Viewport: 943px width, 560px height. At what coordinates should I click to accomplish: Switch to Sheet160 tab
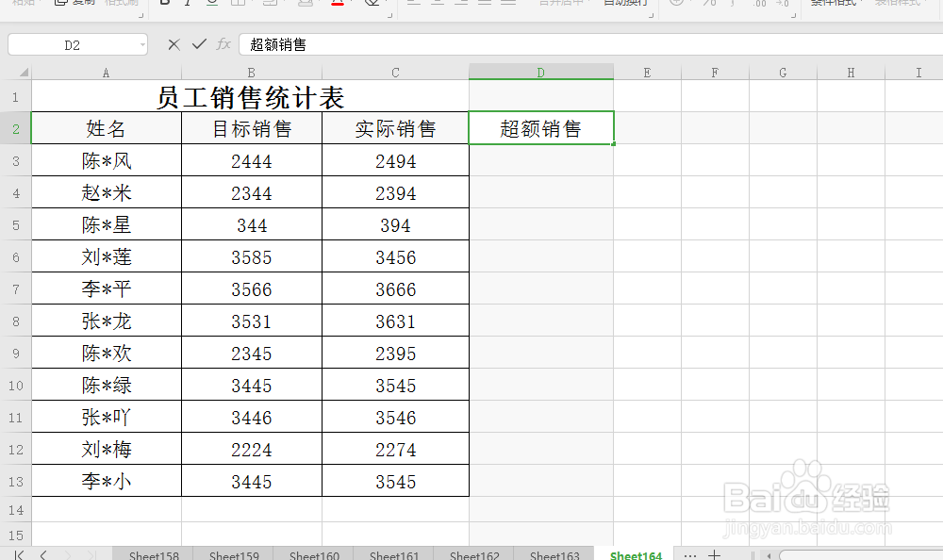314,555
